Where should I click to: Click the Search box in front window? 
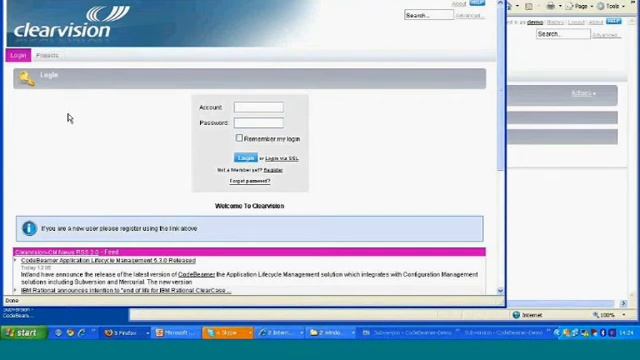point(429,15)
